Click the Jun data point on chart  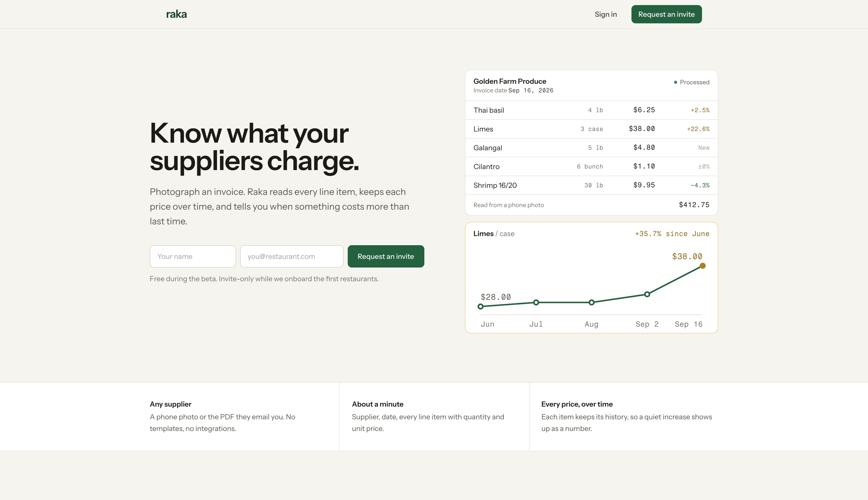481,306
